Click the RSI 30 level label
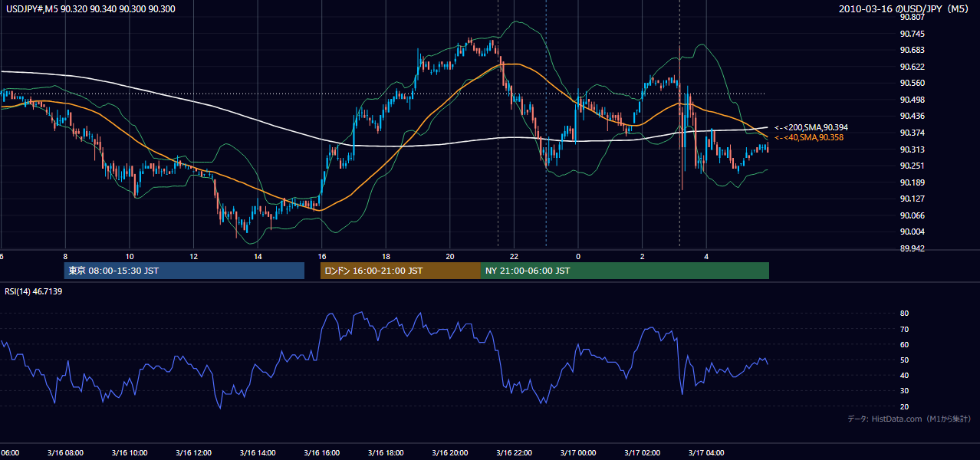Screen dimensions: 980x460 tap(904, 391)
